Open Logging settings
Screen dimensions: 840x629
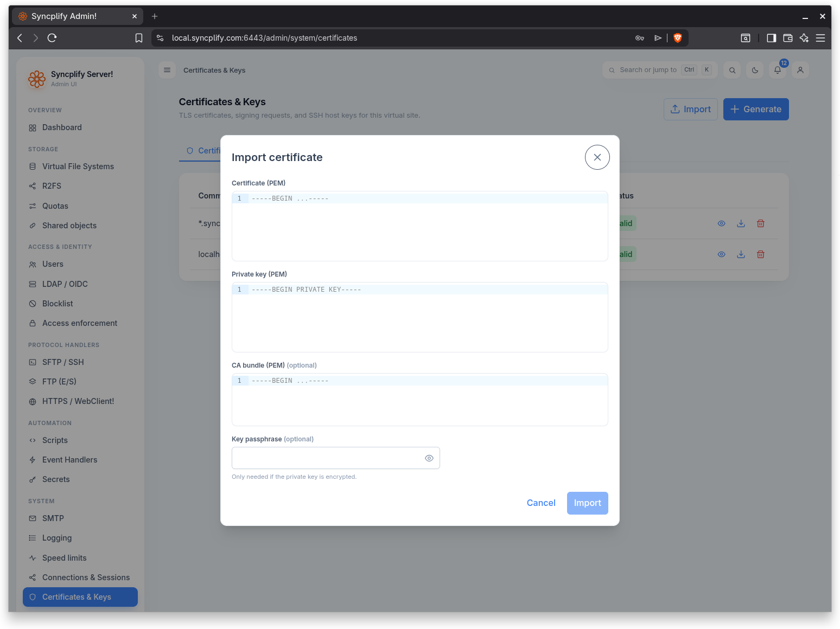[x=80, y=538]
